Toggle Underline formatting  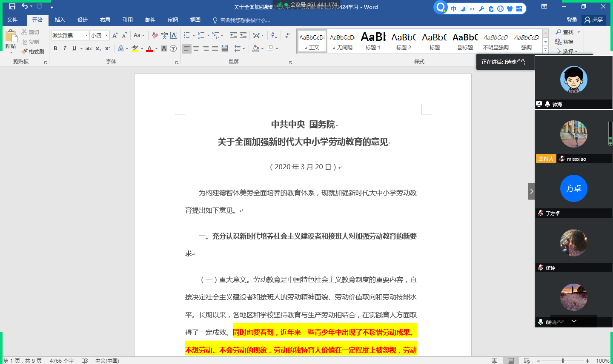74,48
